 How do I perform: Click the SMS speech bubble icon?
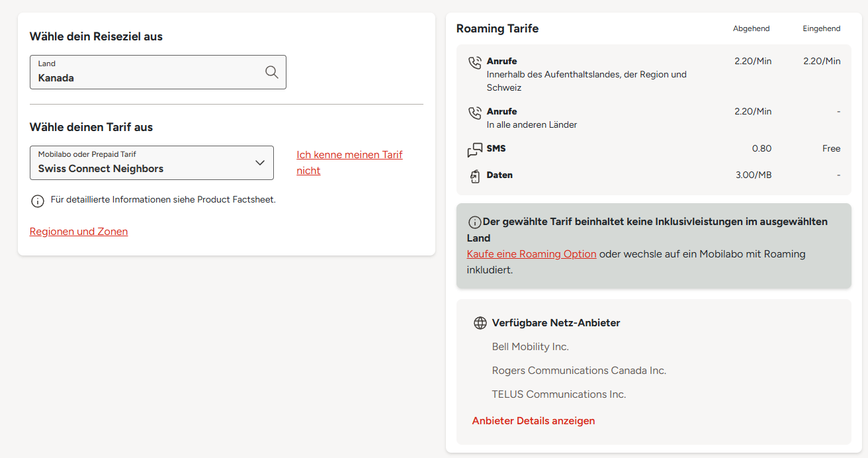pyautogui.click(x=474, y=150)
